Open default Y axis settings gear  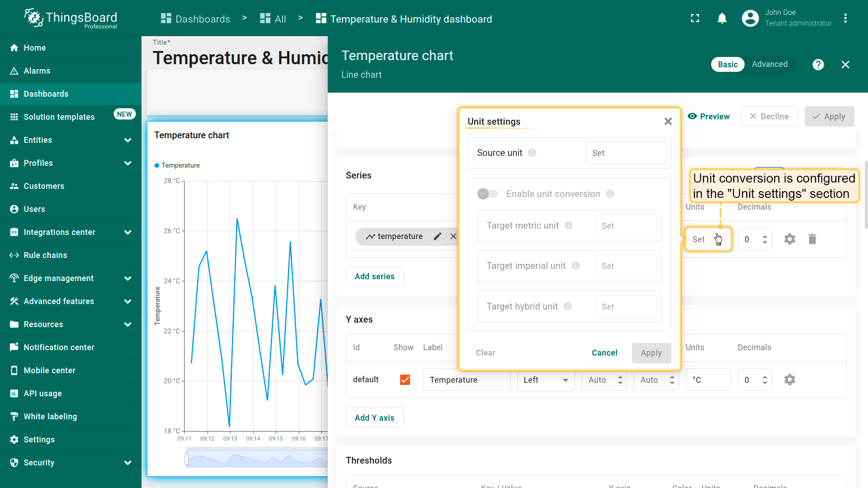coord(789,380)
